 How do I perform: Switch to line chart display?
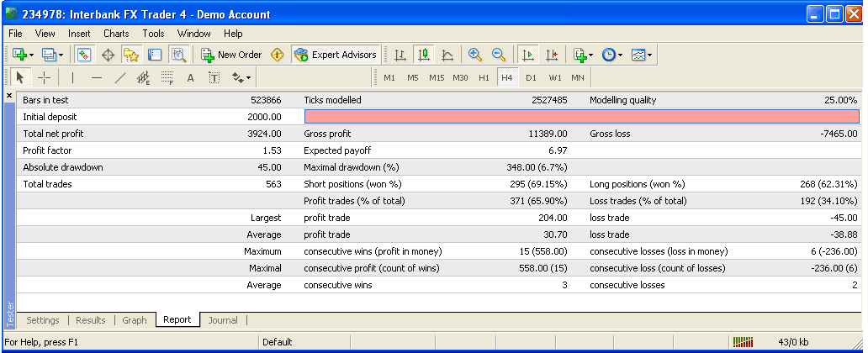(447, 55)
